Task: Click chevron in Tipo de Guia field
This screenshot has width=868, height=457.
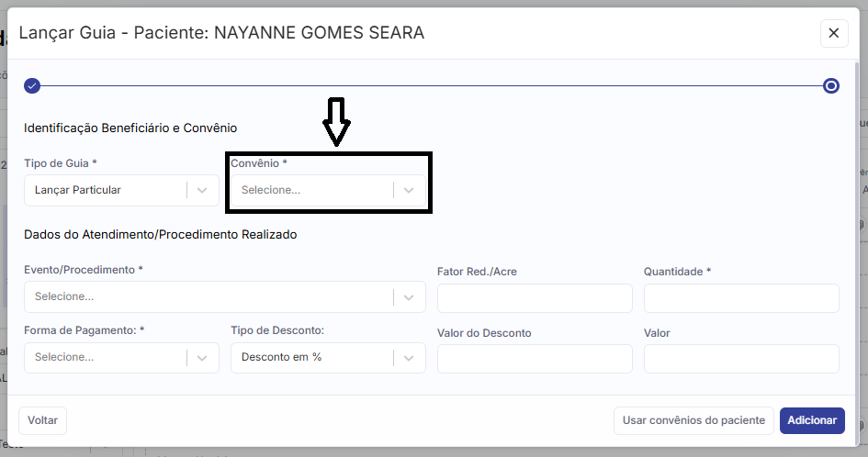Action: click(x=202, y=190)
